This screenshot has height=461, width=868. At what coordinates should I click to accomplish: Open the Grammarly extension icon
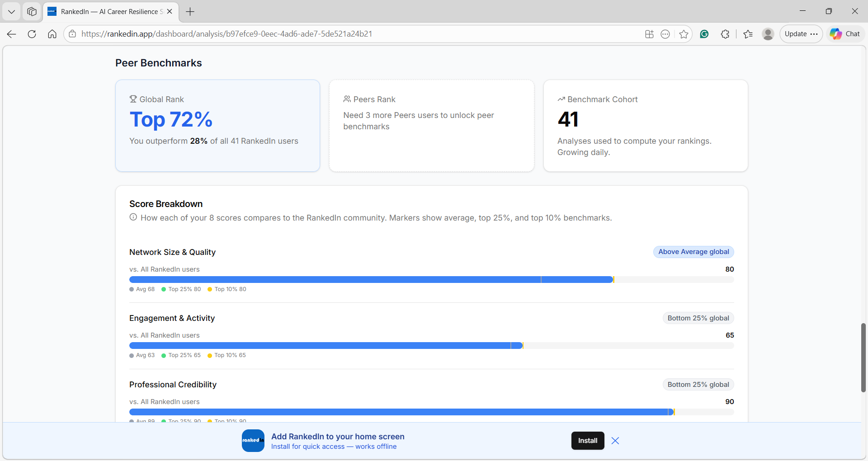(x=704, y=34)
